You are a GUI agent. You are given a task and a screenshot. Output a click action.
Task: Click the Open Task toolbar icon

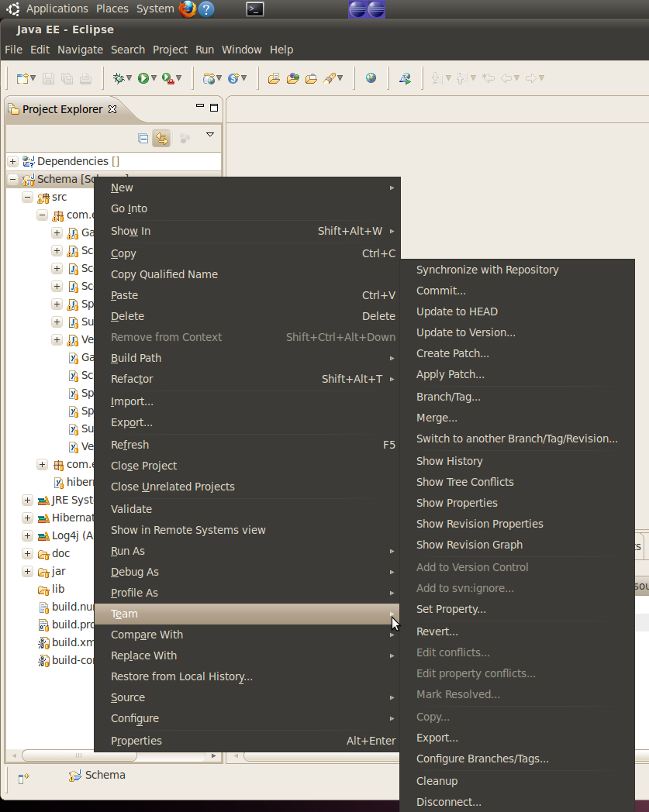(311, 78)
